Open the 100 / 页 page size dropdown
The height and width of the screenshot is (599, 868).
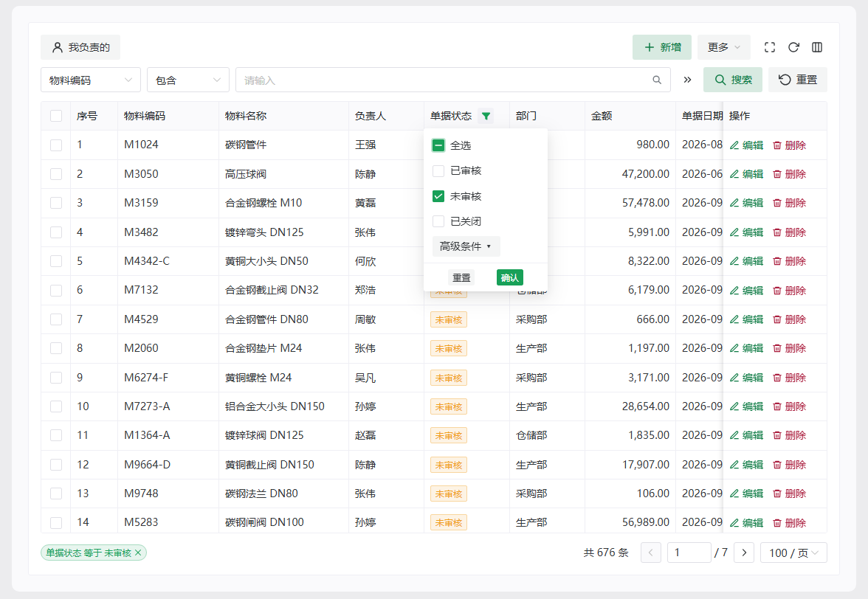pyautogui.click(x=794, y=553)
